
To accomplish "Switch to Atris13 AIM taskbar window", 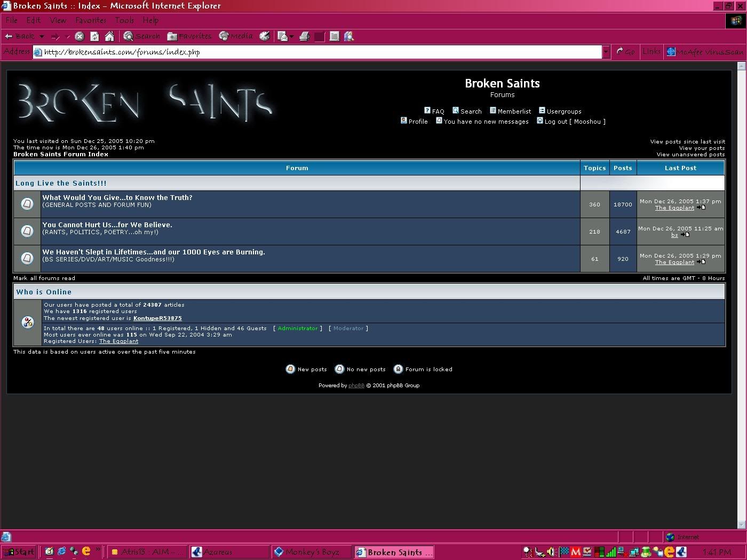I will (148, 552).
